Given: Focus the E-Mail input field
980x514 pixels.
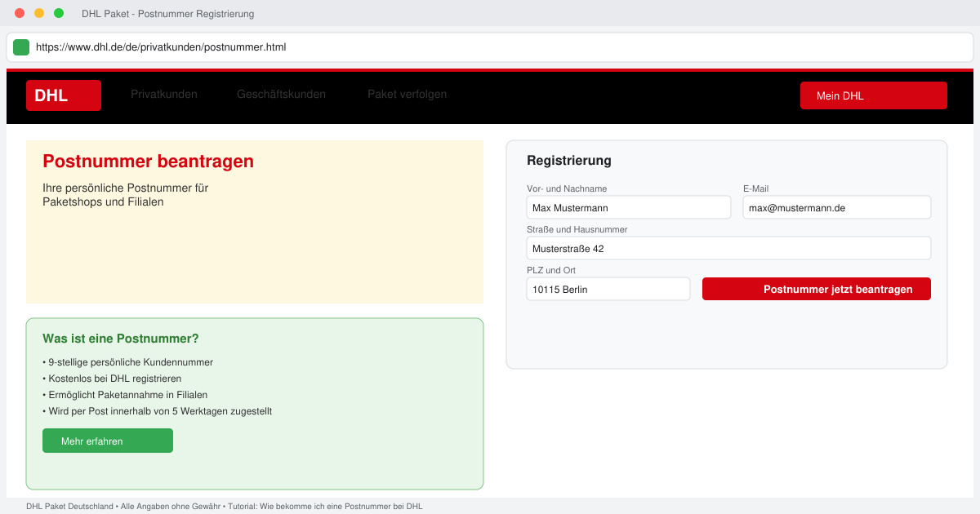Looking at the screenshot, I should [837, 207].
